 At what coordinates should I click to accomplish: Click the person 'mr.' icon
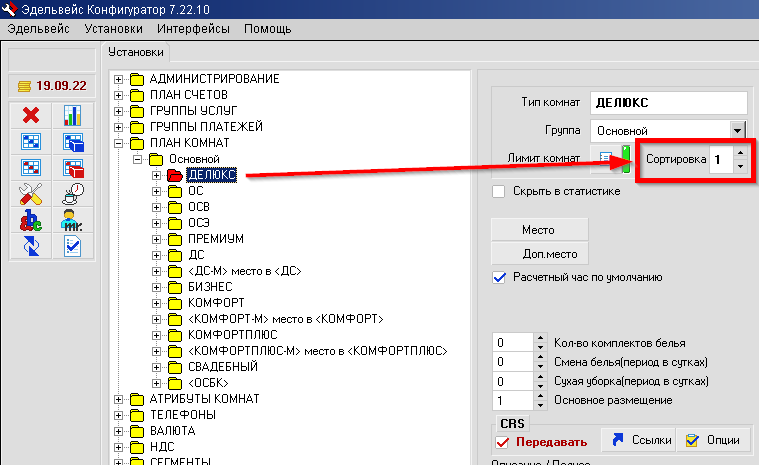pos(73,220)
